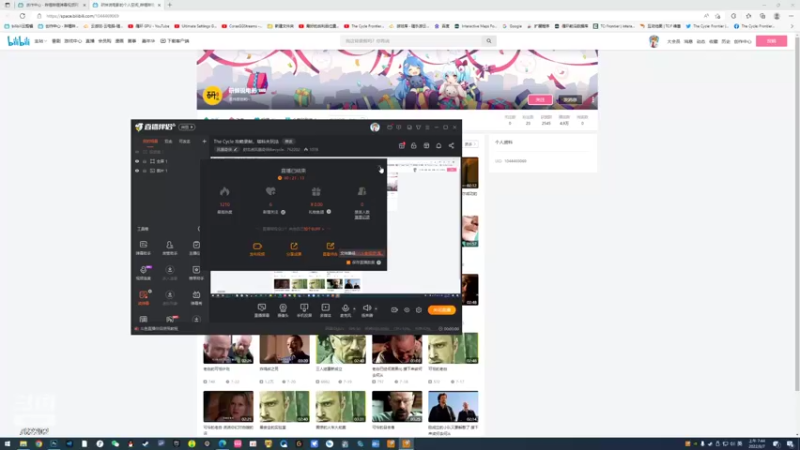The image size is (800, 450).
Task: Toggle the lock on the first source layer
Action: click(144, 161)
